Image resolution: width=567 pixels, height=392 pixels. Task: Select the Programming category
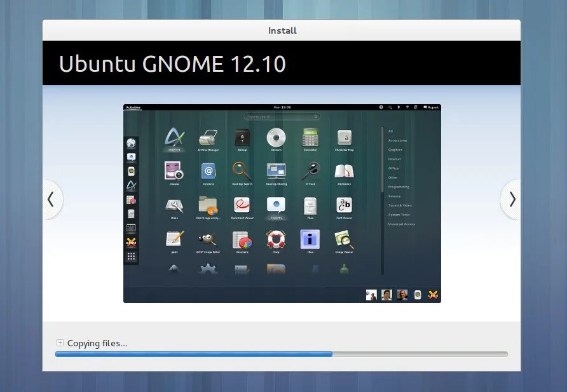399,187
